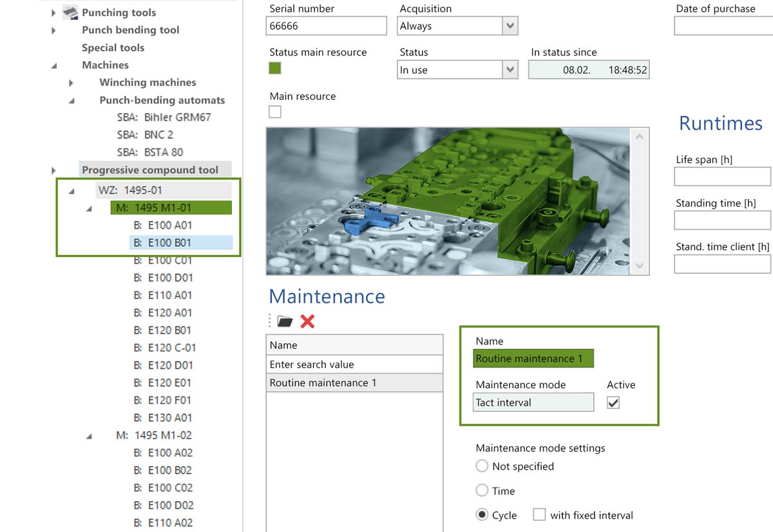The image size is (773, 532).
Task: Collapse the WZ: 1495-01 tree node
Action: pyautogui.click(x=72, y=191)
